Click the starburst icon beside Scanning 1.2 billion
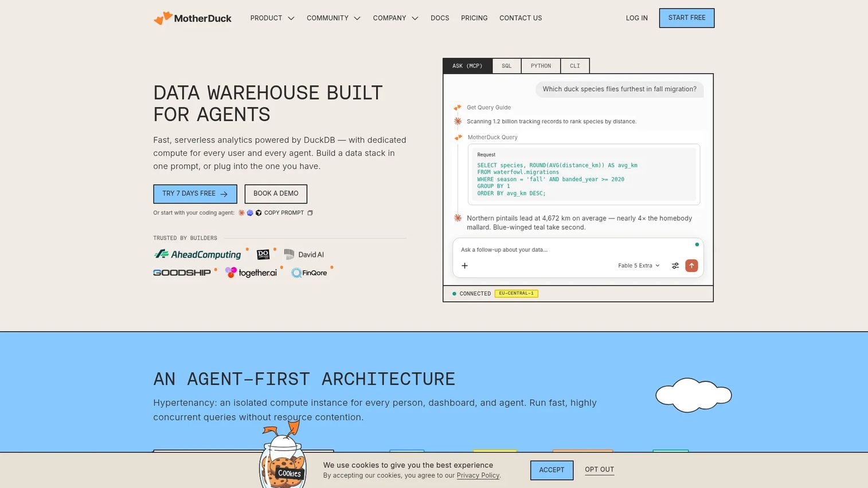 pos(458,121)
